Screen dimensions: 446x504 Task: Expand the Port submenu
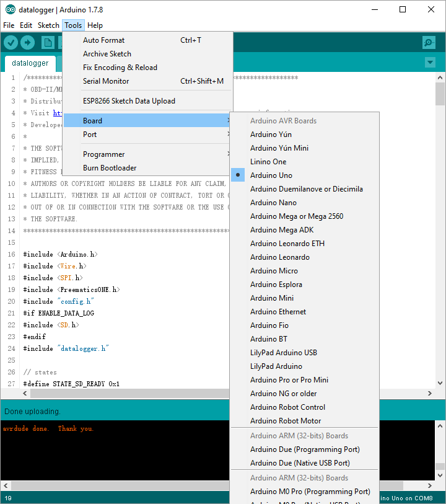[x=147, y=135]
